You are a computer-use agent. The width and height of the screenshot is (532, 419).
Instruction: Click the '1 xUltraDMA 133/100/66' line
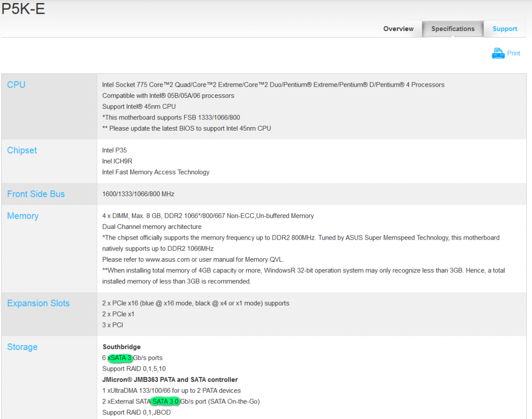(x=172, y=391)
